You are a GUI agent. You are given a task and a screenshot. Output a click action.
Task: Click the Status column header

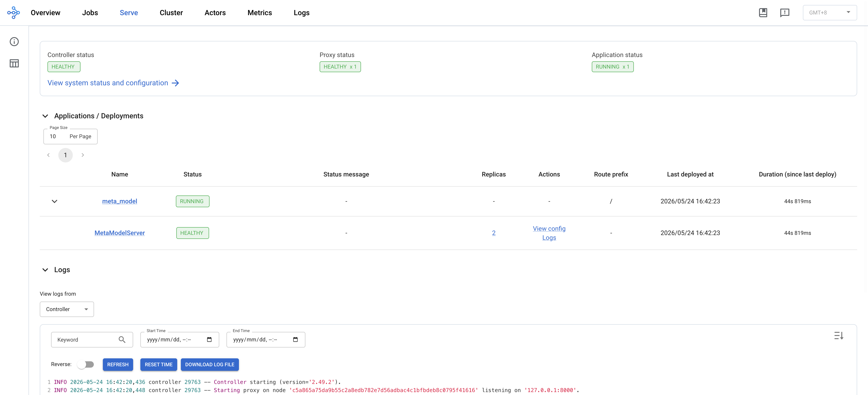(192, 174)
